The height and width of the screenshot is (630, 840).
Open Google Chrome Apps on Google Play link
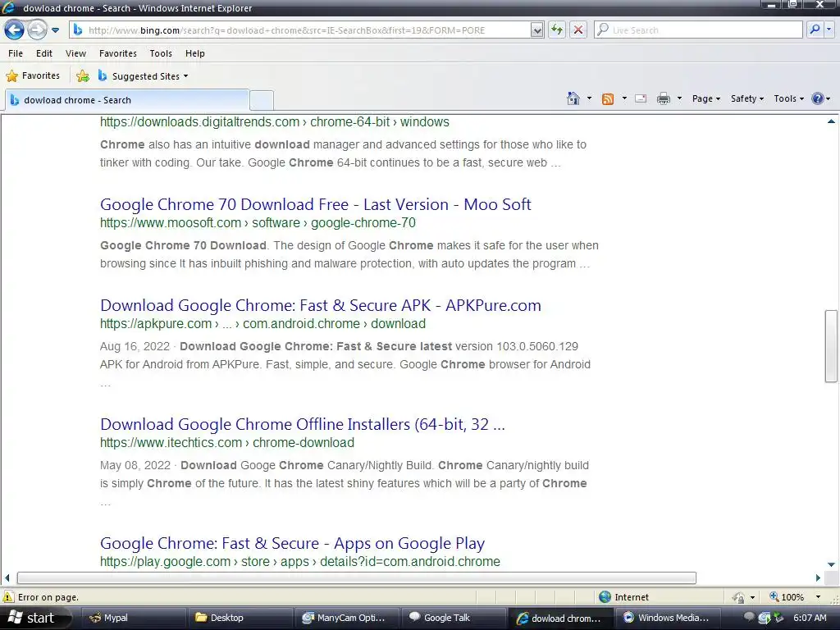pos(293,543)
